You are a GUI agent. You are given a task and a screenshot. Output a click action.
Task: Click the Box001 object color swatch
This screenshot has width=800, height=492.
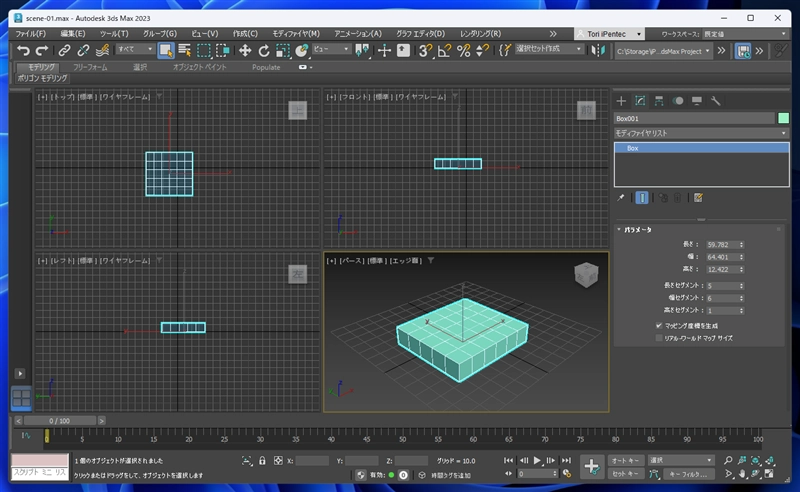(783, 118)
